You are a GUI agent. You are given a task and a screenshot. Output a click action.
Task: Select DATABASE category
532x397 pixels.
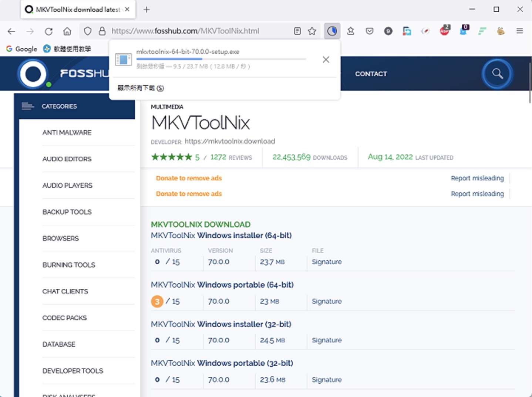59,345
